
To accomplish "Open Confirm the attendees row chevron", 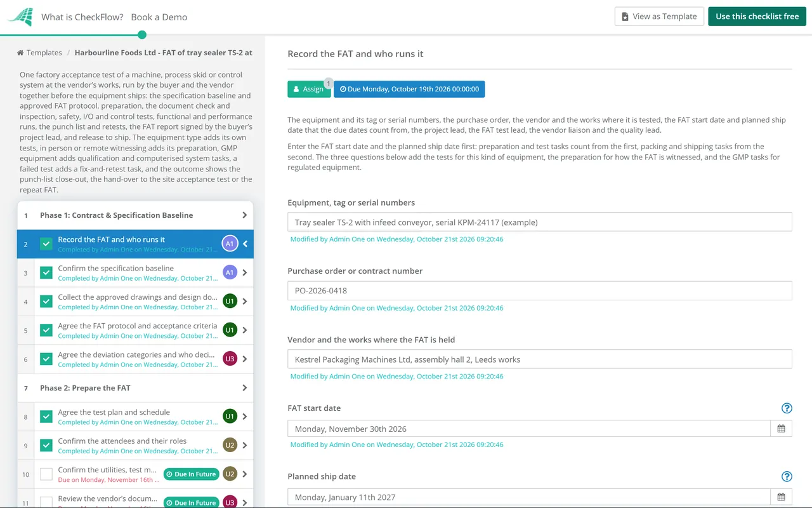I will click(x=246, y=445).
